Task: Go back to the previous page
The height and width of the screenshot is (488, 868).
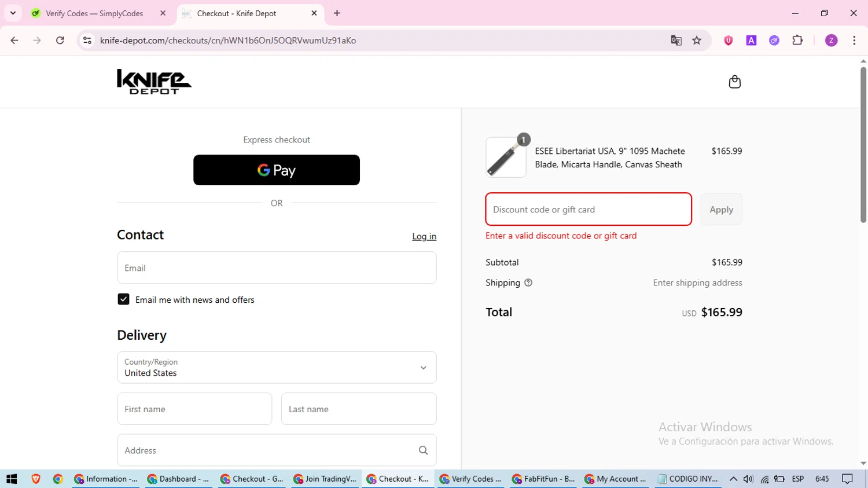Action: pyautogui.click(x=14, y=41)
